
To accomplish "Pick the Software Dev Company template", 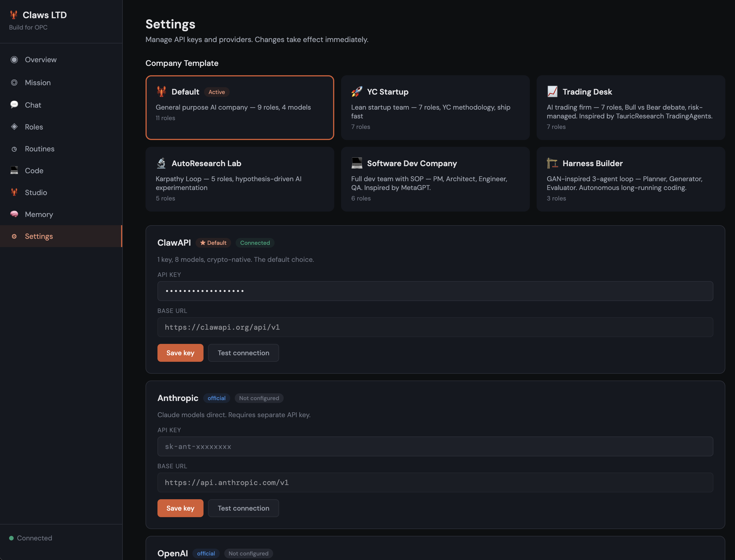I will click(435, 179).
